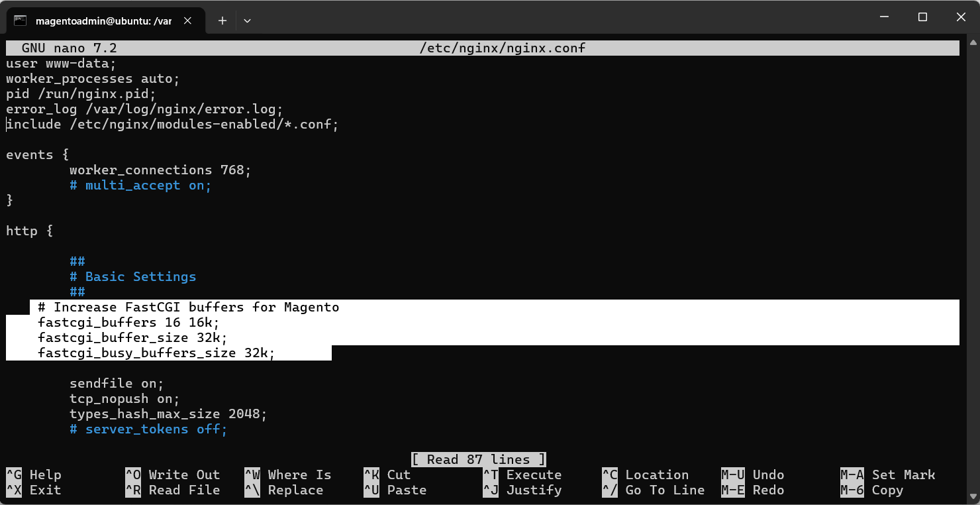Place cursor on sendfile on line
The image size is (980, 505).
117,383
